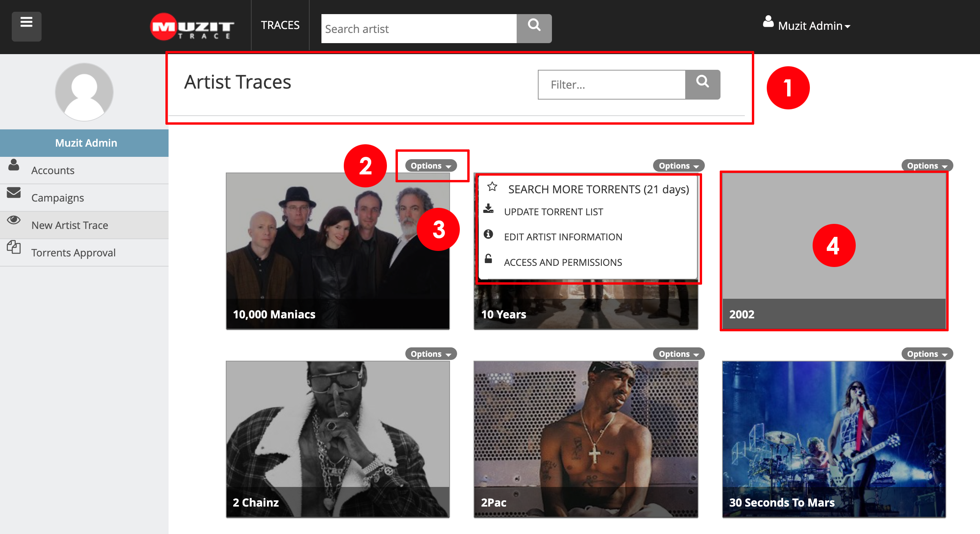The image size is (980, 534).
Task: Open Options dropdown for 10 Years
Action: click(679, 166)
